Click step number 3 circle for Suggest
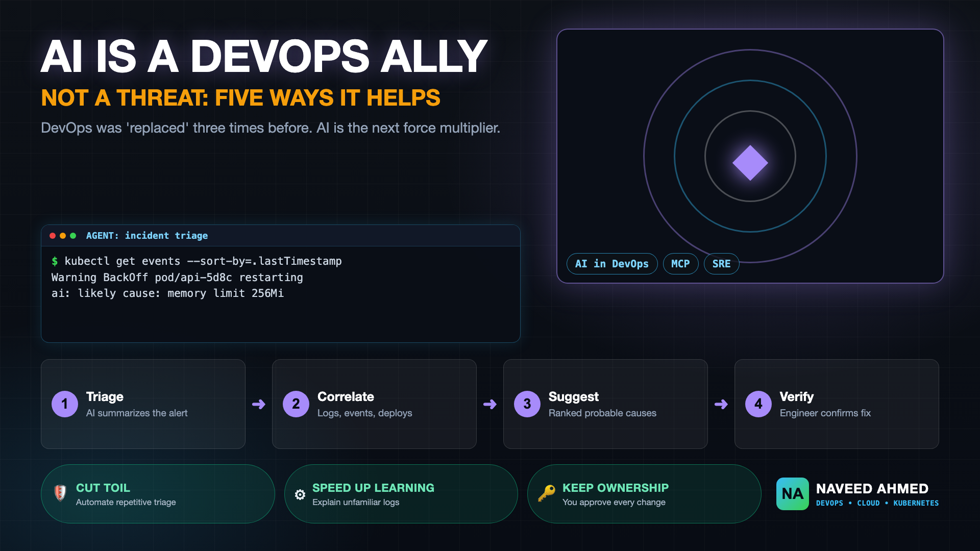Image resolution: width=980 pixels, height=551 pixels. pyautogui.click(x=527, y=404)
